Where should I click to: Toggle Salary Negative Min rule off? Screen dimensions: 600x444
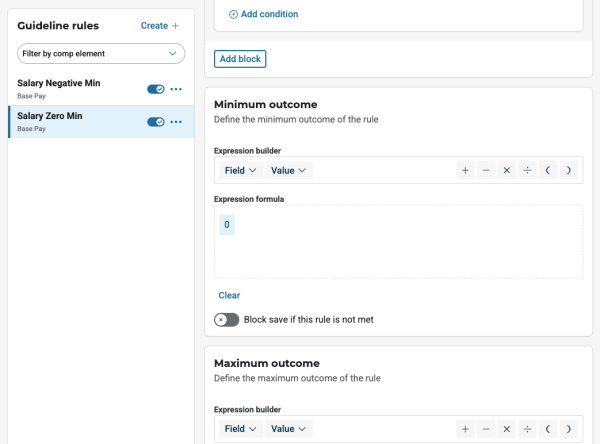156,89
